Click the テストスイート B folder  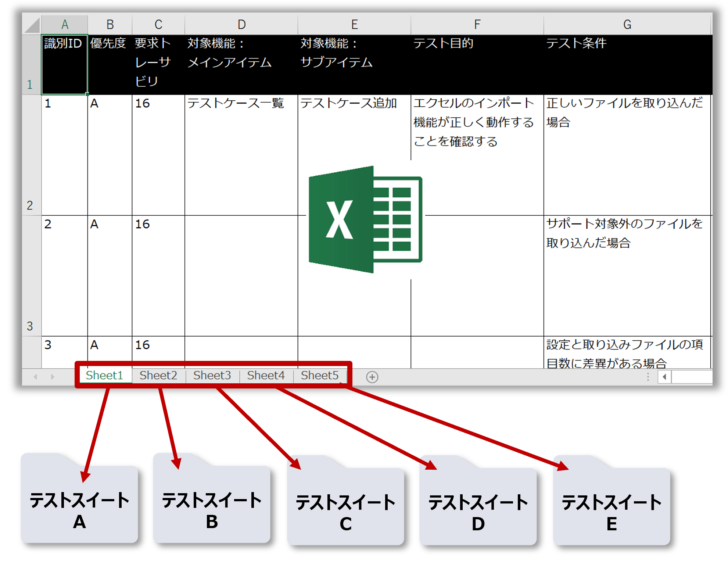[x=212, y=498]
